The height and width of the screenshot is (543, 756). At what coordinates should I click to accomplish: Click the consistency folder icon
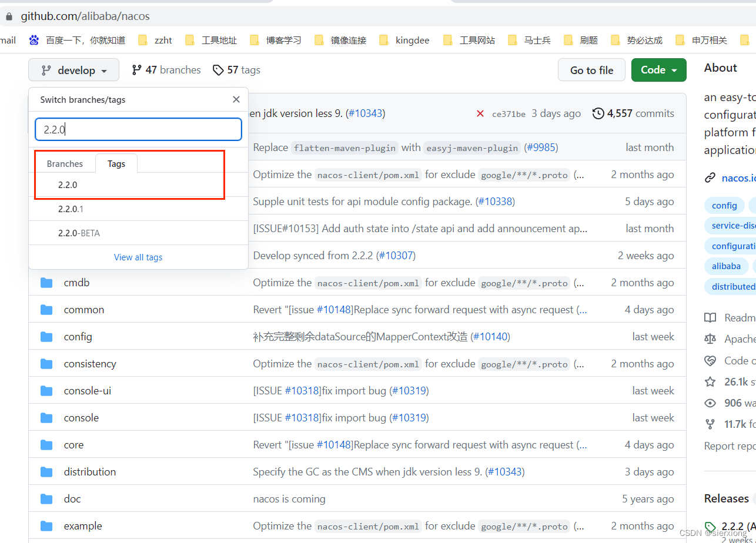pyautogui.click(x=46, y=364)
